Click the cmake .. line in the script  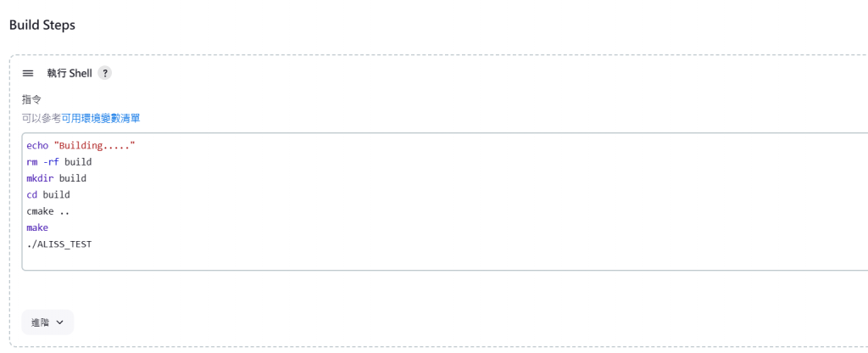point(48,211)
